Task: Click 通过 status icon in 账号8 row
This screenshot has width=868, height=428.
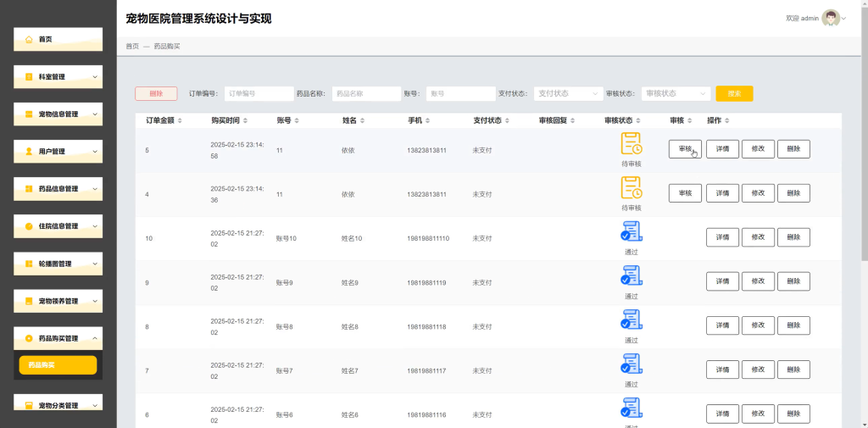Action: (632, 320)
